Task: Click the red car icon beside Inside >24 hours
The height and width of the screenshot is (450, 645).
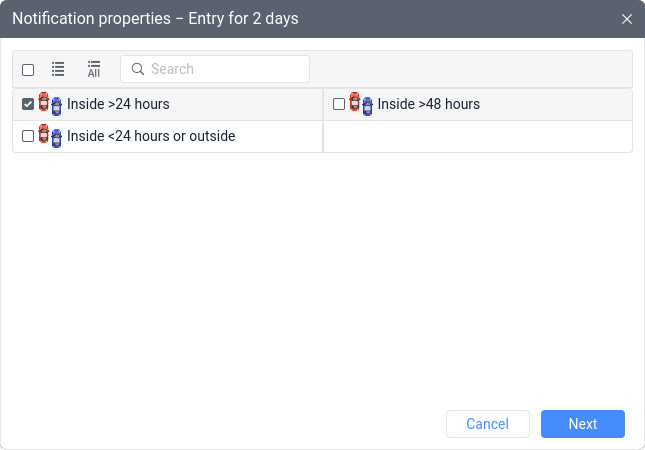Action: (44, 102)
